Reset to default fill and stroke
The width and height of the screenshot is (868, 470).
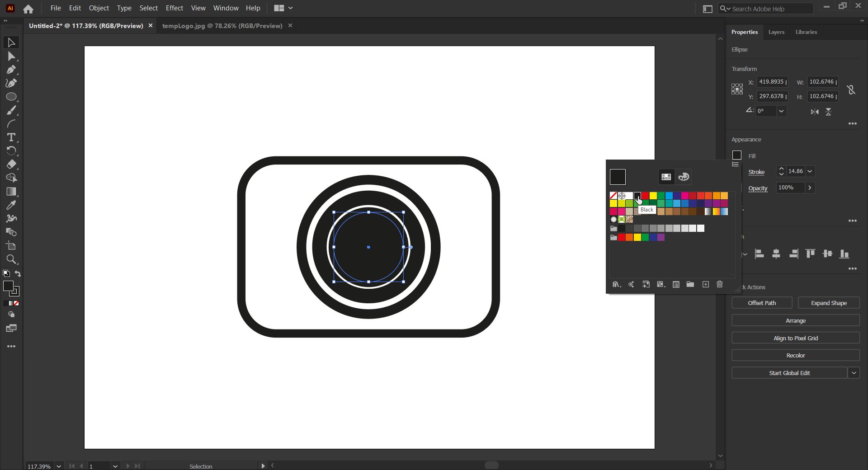coord(6,273)
